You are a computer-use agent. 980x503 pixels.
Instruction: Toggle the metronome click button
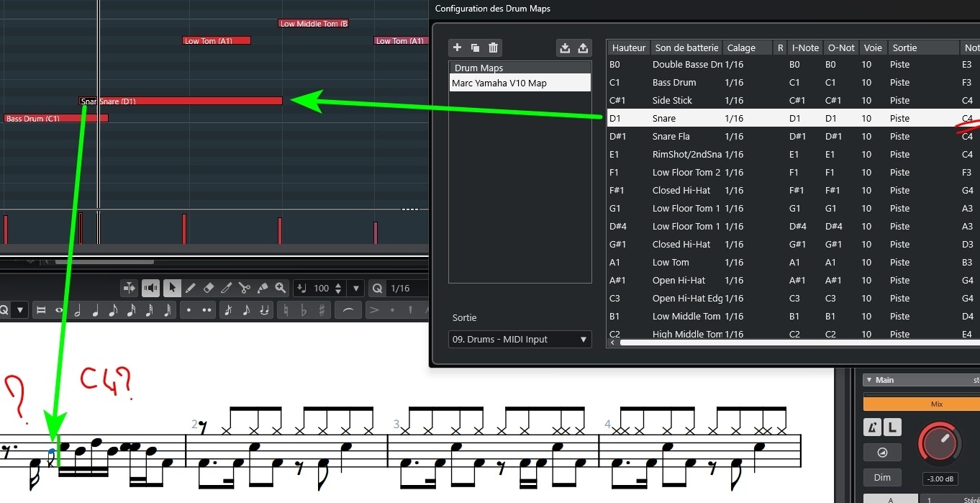pyautogui.click(x=873, y=427)
